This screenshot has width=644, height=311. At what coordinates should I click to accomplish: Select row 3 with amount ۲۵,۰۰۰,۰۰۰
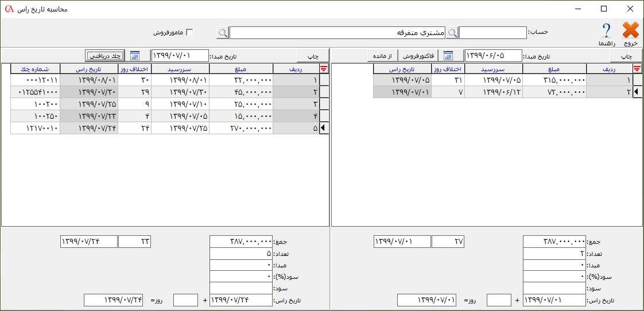pyautogui.click(x=241, y=104)
